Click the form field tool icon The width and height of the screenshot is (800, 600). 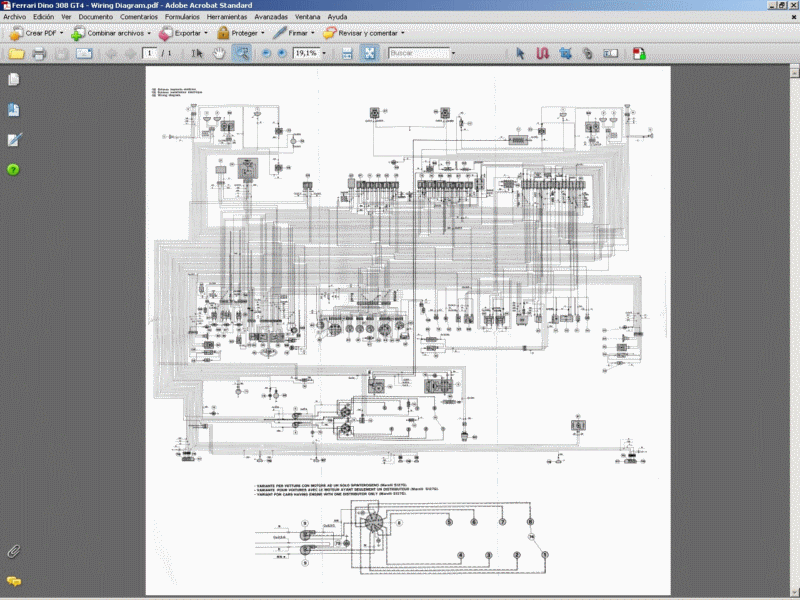pos(611,53)
